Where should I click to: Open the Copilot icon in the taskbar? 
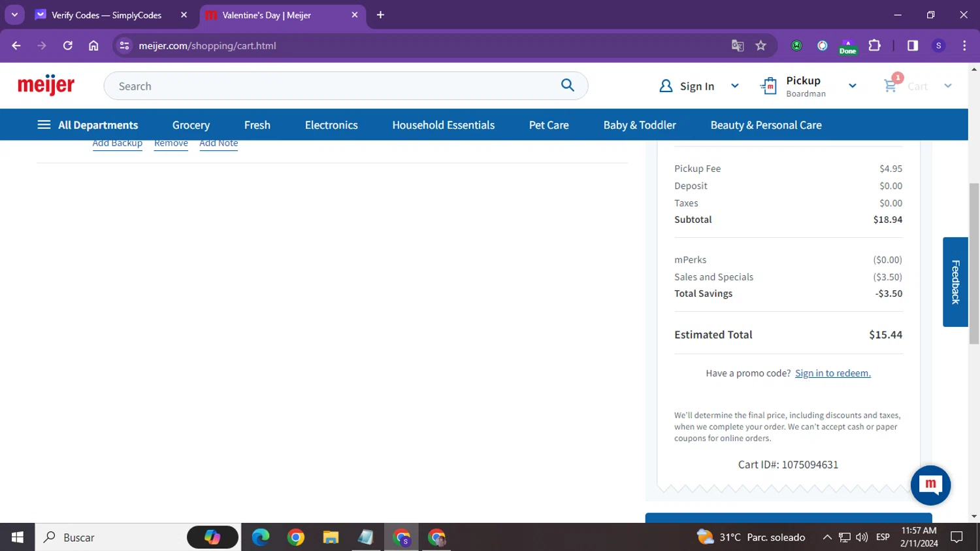[212, 537]
